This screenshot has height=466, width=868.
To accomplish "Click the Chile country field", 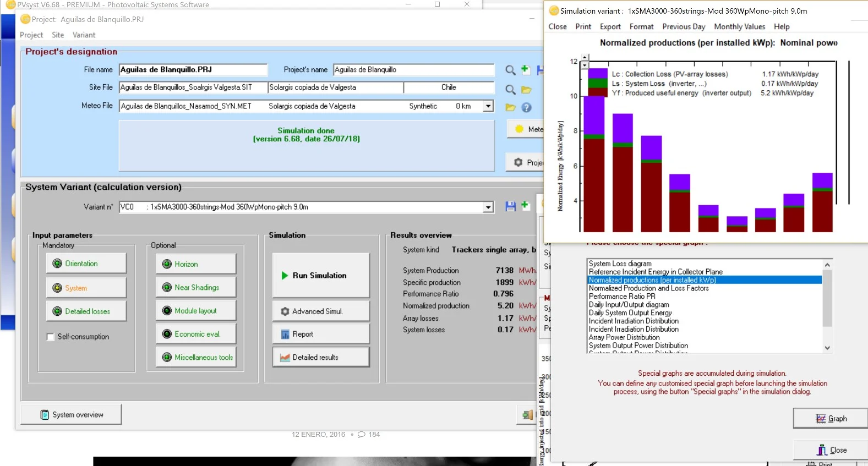I will pyautogui.click(x=449, y=87).
